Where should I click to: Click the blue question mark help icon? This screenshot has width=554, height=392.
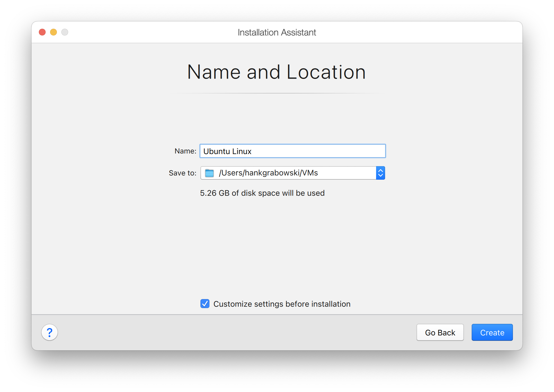point(50,332)
